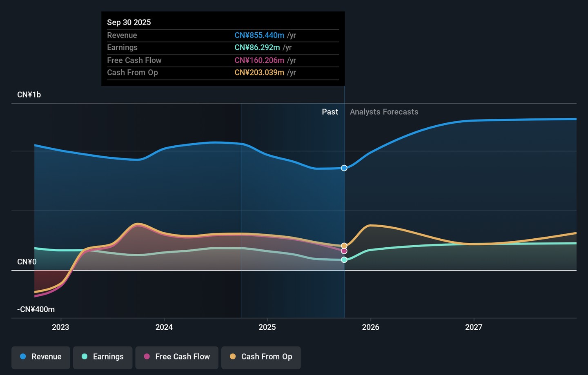Image resolution: width=588 pixels, height=375 pixels.
Task: Click the Past section label
Action: pos(330,112)
